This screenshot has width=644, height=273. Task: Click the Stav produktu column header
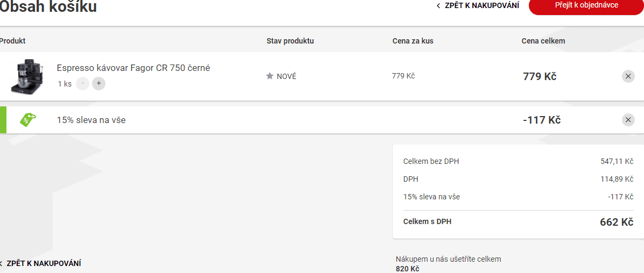(x=290, y=41)
